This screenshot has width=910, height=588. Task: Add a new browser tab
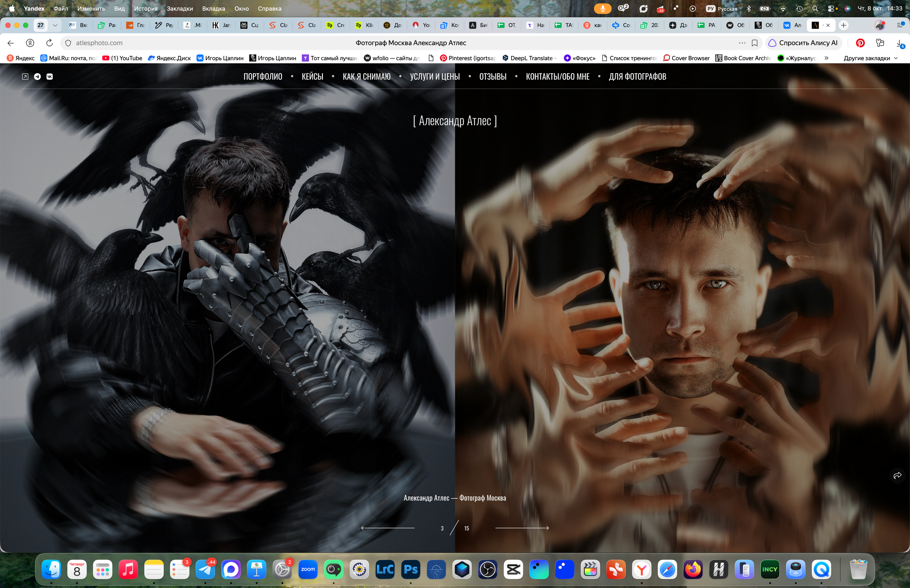point(844,25)
